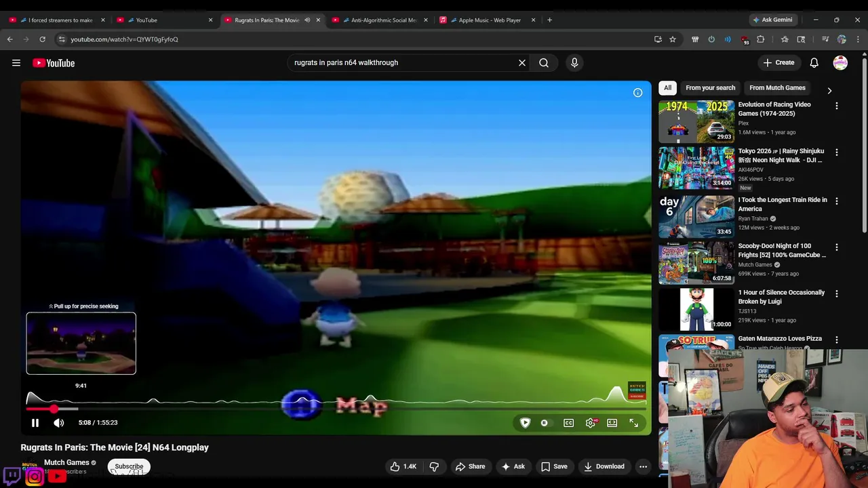Share the video

pyautogui.click(x=470, y=466)
